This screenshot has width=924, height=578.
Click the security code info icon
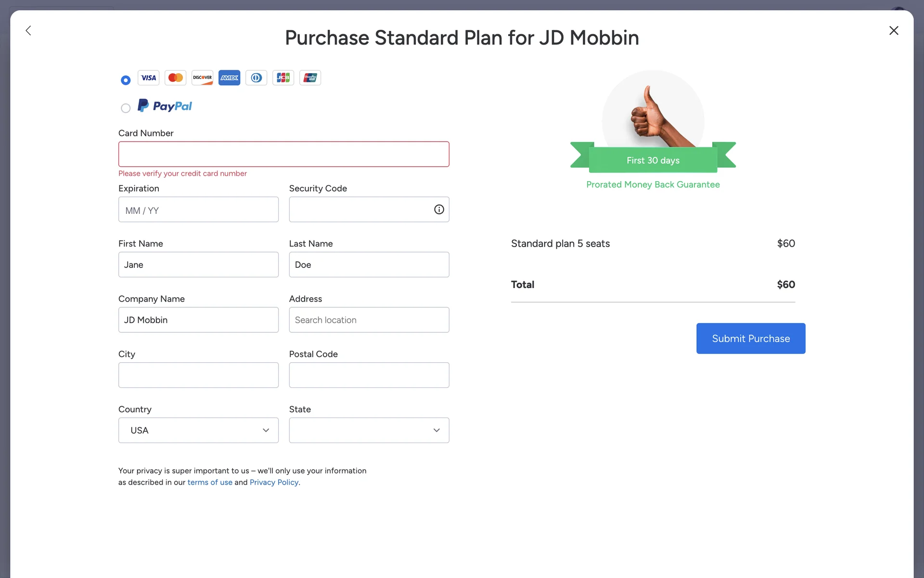pos(439,210)
